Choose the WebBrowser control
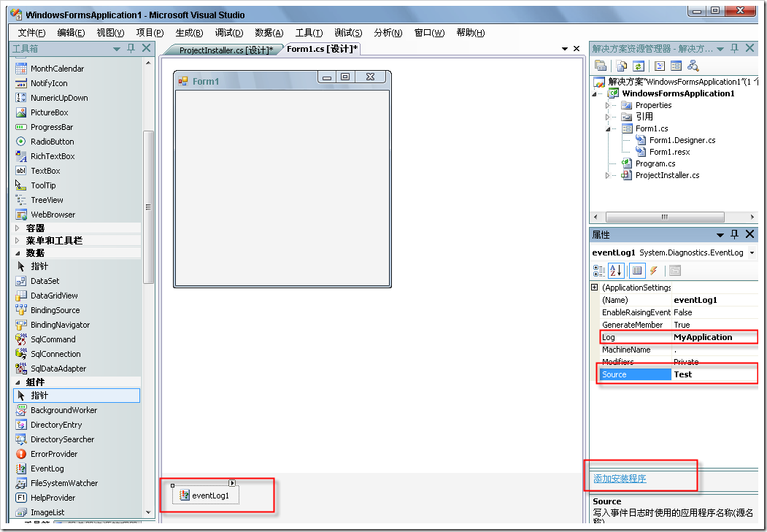767x532 pixels. coord(53,215)
